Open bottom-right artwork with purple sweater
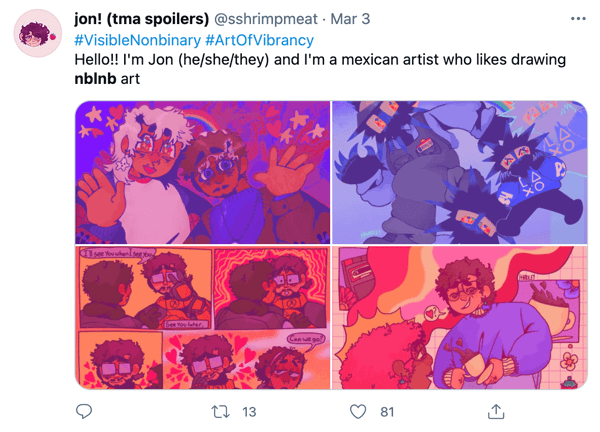This screenshot has width=600, height=432. pos(459,317)
